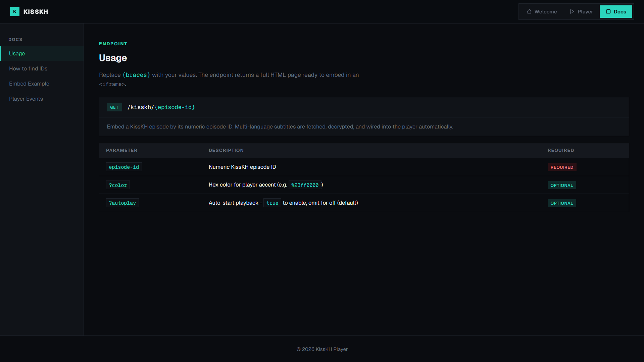
Task: Click the 'Embed a KissKH episode' description
Action: coord(280,127)
